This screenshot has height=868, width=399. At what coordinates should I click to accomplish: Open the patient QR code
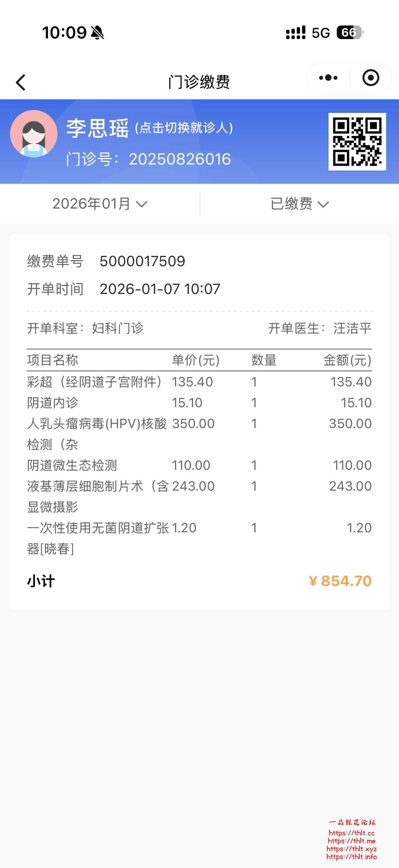[357, 142]
